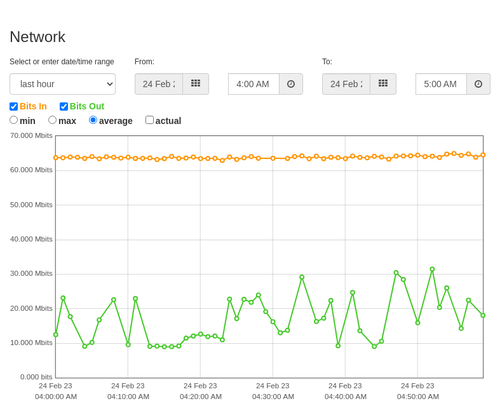Click the 'From:' label

click(x=144, y=62)
